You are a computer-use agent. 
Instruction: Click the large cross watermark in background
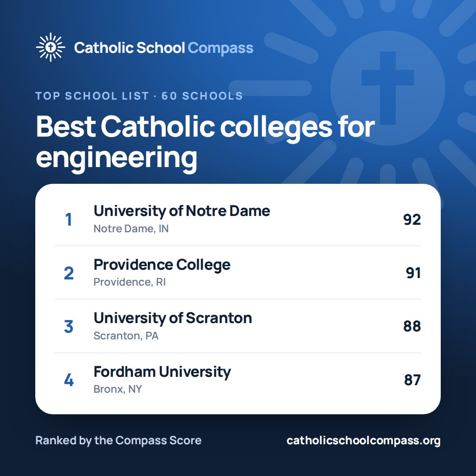point(388,88)
